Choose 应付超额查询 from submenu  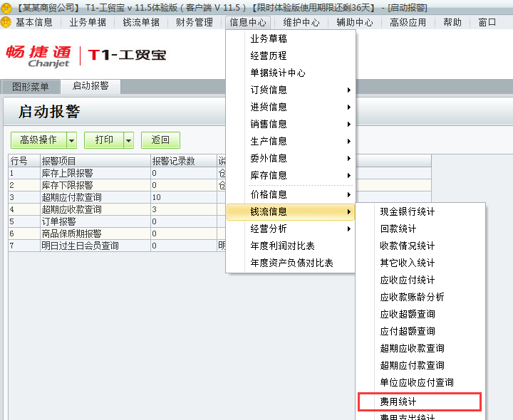tap(421, 331)
